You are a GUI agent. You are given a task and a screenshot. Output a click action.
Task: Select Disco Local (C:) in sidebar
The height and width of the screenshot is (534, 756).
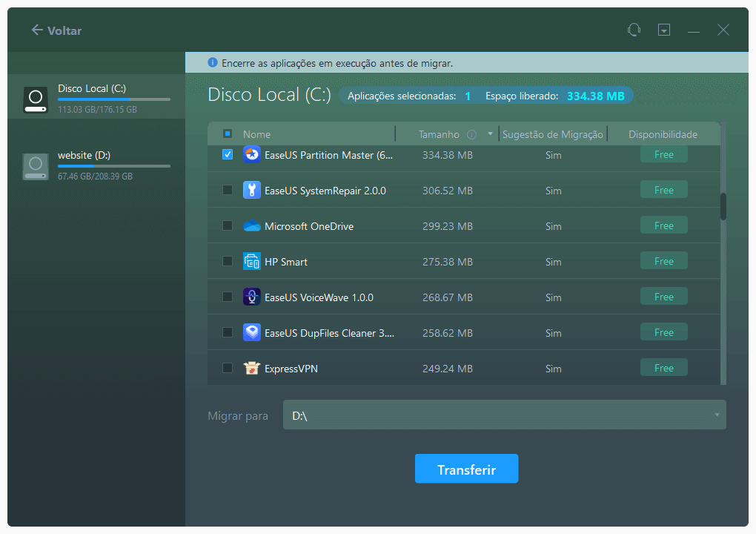tap(96, 98)
